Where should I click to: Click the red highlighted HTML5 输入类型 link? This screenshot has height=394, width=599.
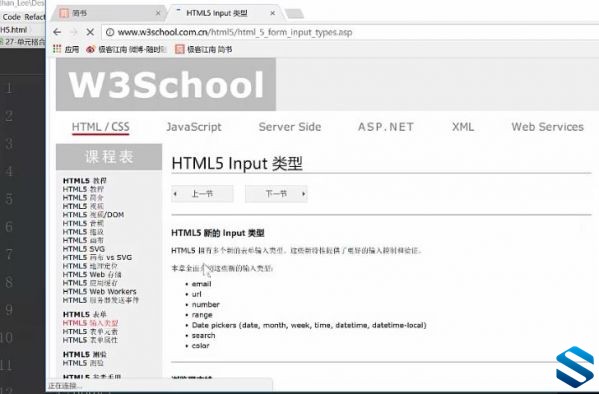click(x=91, y=323)
